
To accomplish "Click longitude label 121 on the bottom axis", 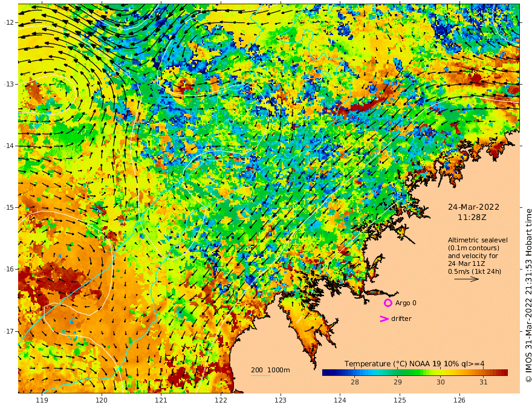I will coord(161,401).
